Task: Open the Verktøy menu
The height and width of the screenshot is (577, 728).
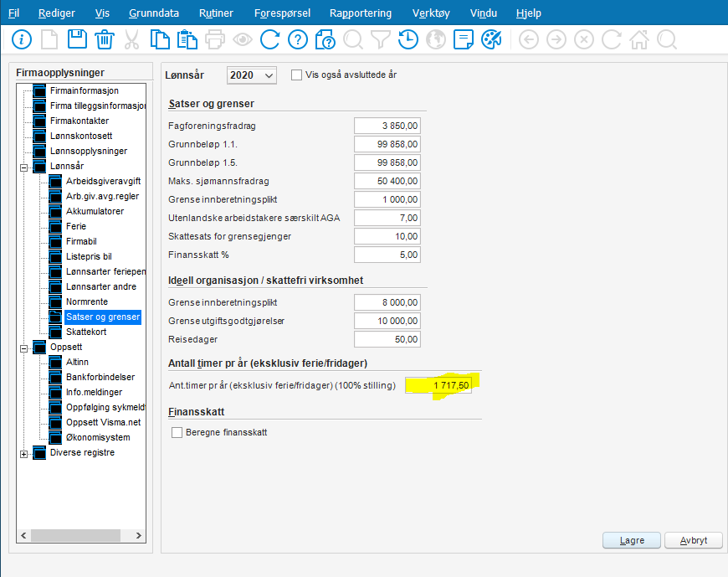Action: [431, 13]
